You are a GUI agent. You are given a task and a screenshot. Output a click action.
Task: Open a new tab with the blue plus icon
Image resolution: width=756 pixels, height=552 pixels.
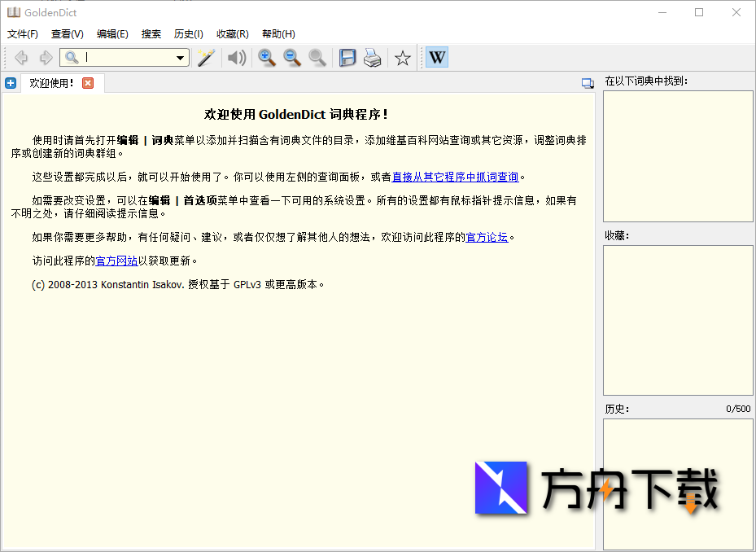(x=10, y=82)
